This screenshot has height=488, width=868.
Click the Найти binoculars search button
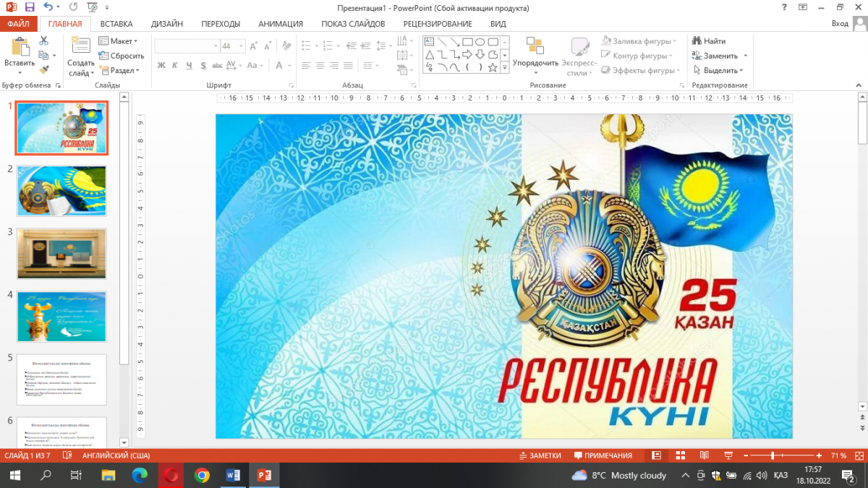point(709,41)
